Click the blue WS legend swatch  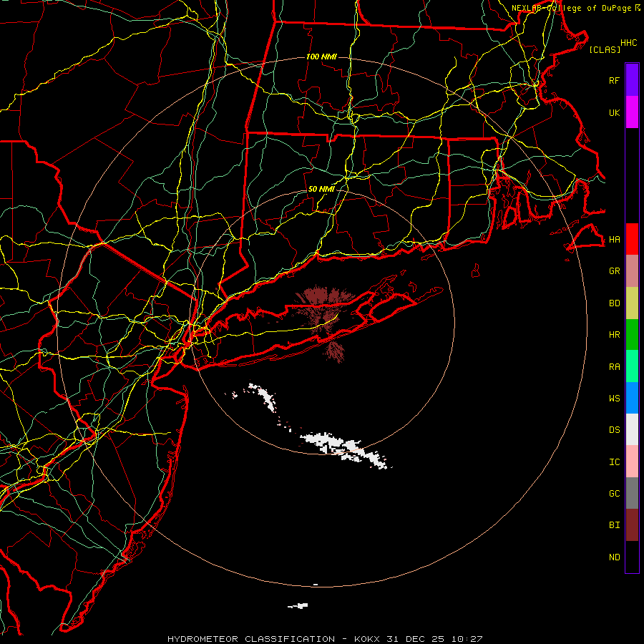coord(632,398)
